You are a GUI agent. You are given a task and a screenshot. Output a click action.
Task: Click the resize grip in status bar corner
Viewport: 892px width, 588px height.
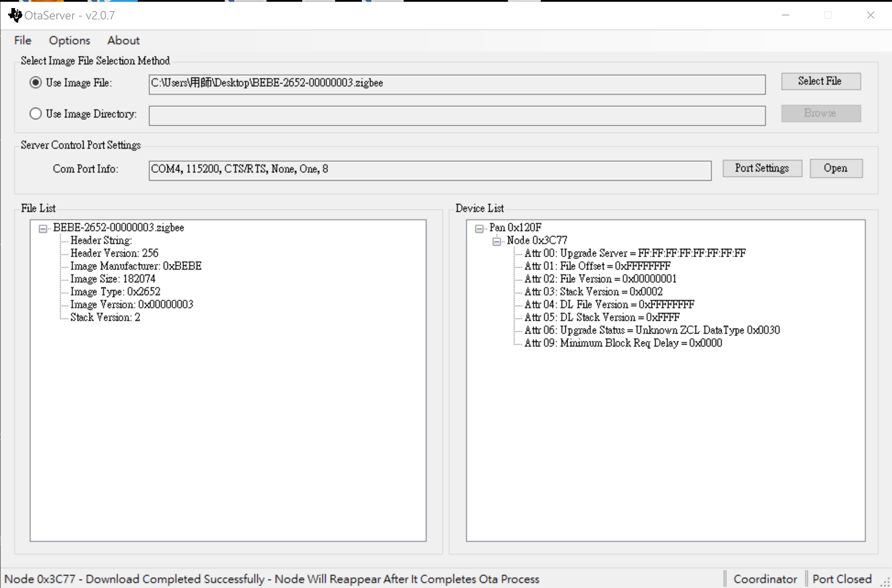pos(886,582)
